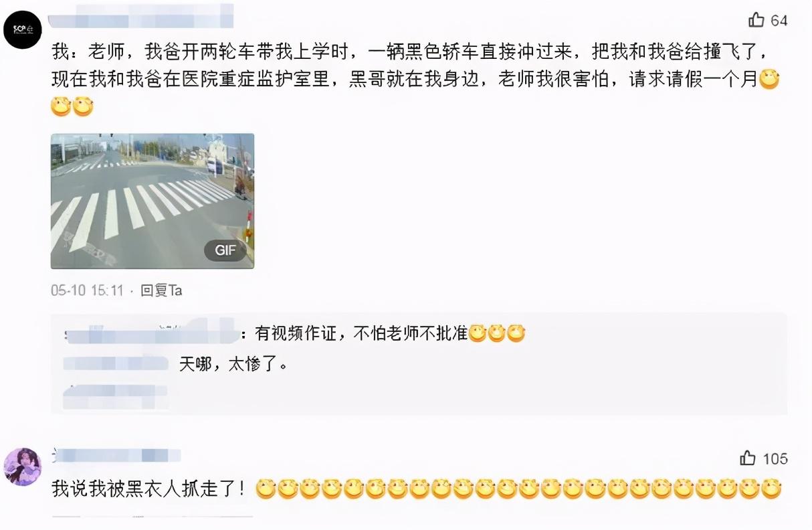Expand the blurred third reply line
This screenshot has height=530, width=812.
tap(116, 396)
